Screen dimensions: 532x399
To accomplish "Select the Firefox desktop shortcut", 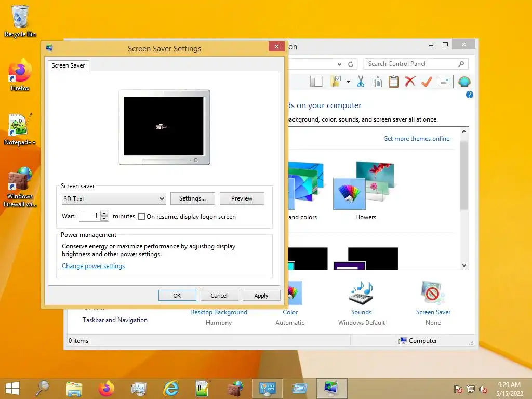I will point(20,75).
